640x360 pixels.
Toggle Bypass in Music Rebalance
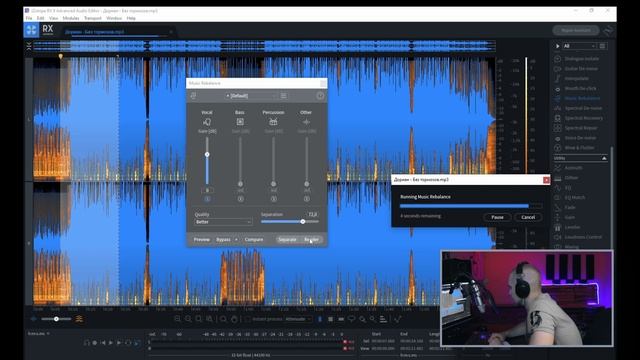[223, 240]
